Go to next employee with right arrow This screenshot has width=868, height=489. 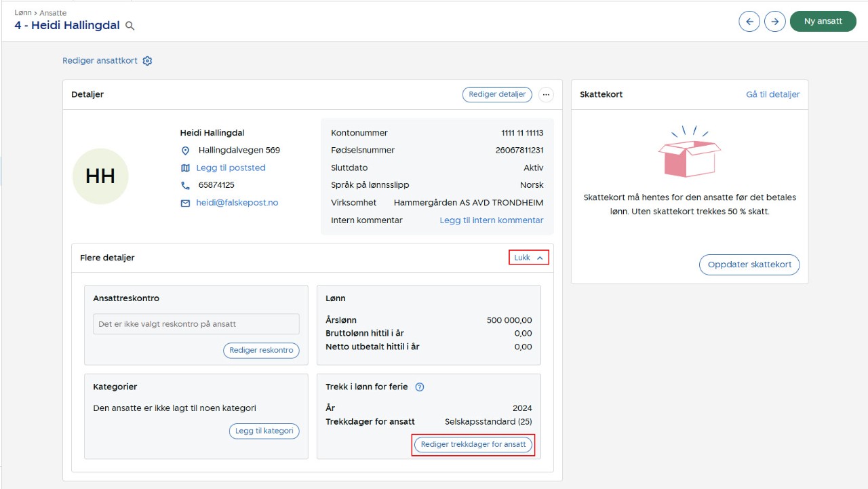775,21
